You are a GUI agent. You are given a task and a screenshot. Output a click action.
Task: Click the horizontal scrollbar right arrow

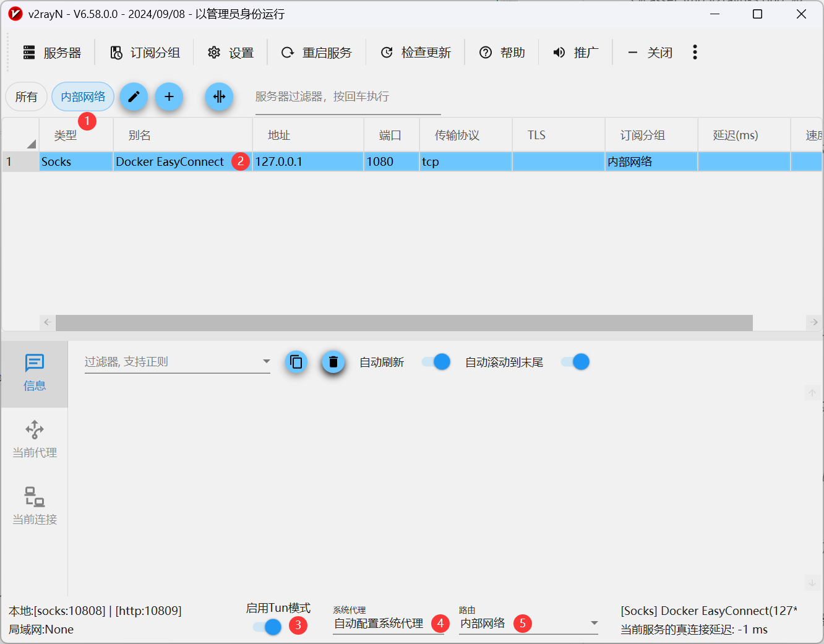click(814, 322)
